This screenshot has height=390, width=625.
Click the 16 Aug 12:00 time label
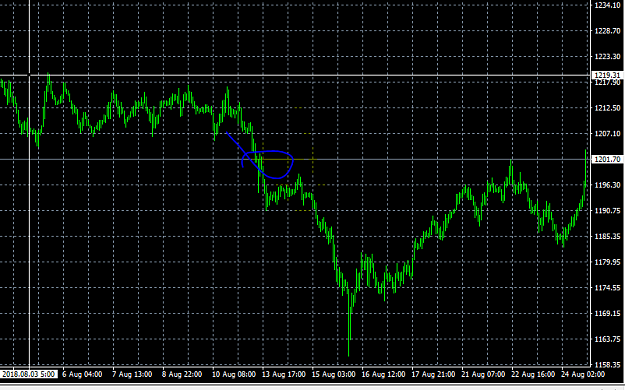(383, 374)
